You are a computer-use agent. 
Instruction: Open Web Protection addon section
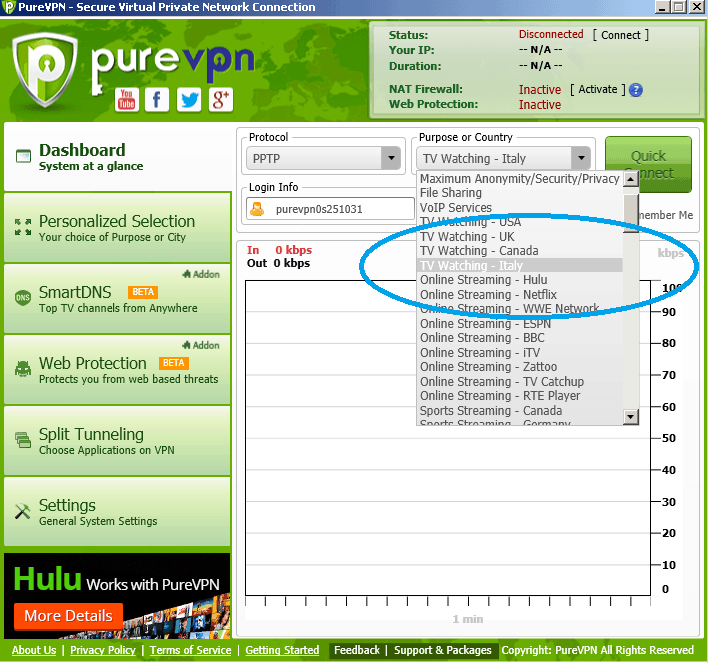117,369
